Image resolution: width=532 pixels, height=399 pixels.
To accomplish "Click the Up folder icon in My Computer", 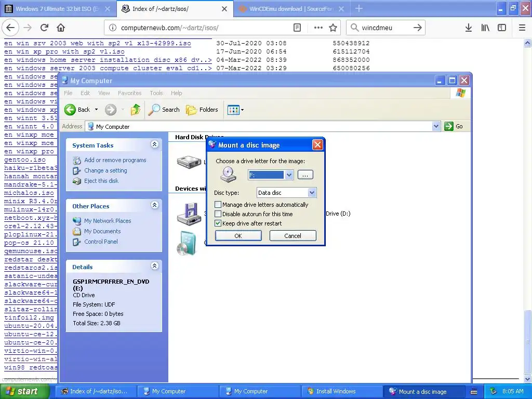I will [136, 110].
